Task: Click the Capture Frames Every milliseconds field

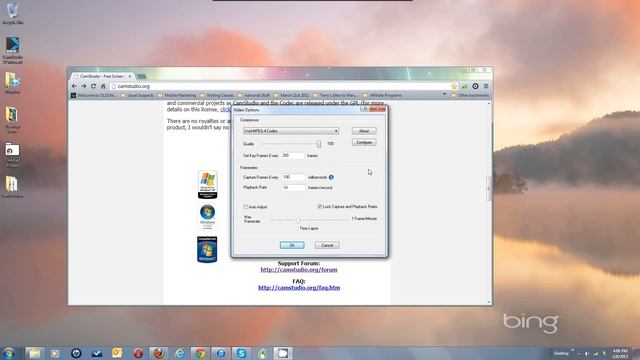Action: 293,177
